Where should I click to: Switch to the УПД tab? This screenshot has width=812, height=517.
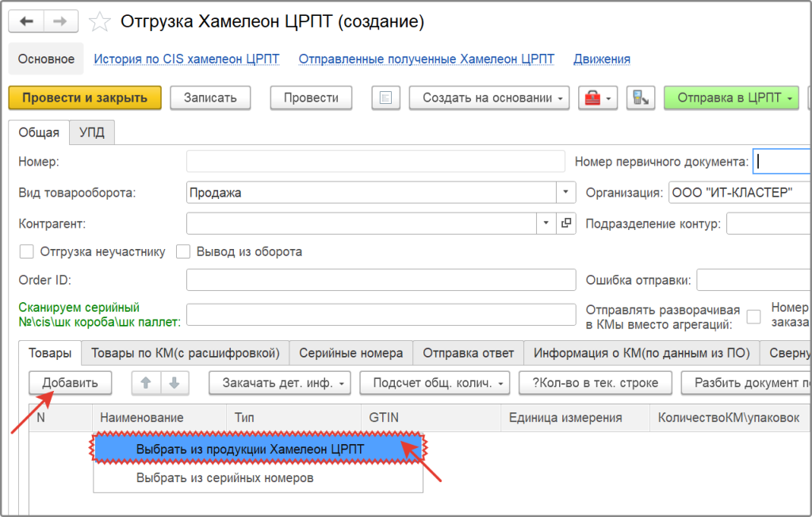tap(92, 132)
